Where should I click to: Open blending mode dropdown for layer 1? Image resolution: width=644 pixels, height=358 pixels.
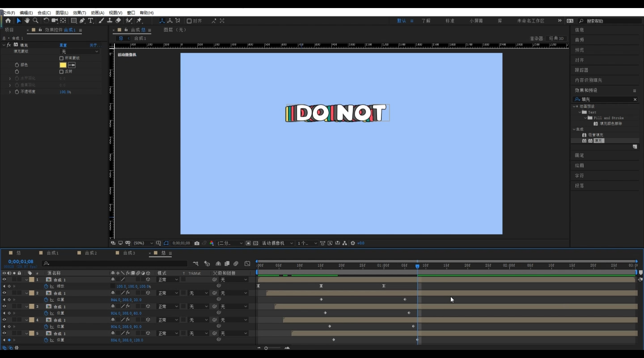pyautogui.click(x=168, y=280)
